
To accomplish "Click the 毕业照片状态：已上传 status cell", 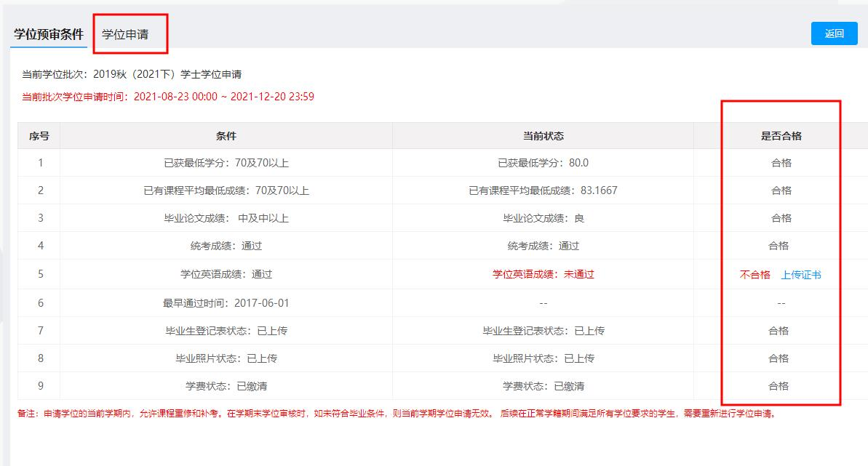I will (543, 358).
